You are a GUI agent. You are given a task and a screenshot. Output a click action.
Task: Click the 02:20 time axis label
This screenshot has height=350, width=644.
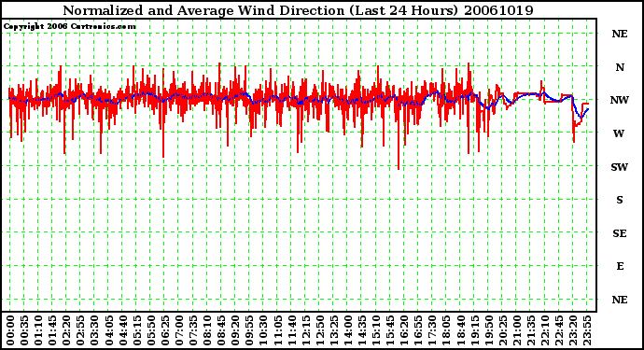click(x=66, y=330)
